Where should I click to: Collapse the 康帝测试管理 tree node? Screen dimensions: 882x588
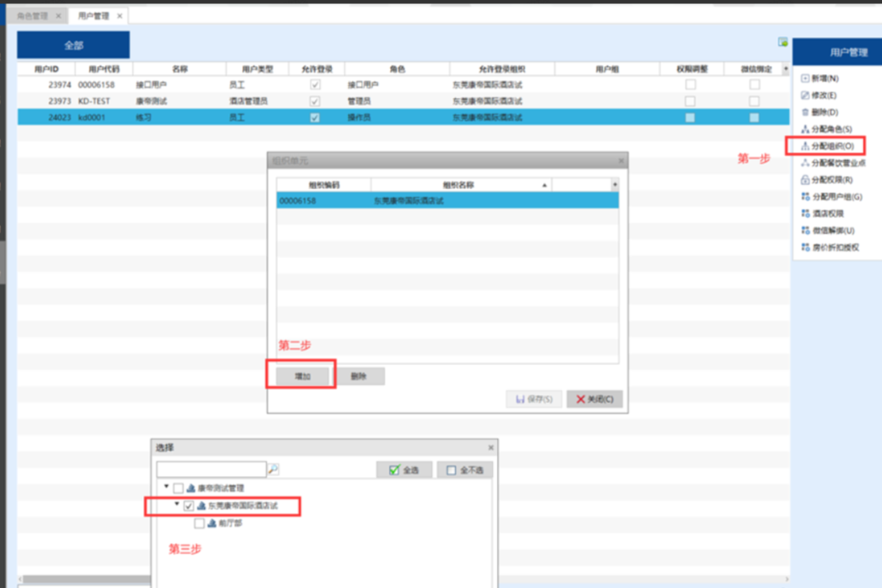pyautogui.click(x=166, y=488)
